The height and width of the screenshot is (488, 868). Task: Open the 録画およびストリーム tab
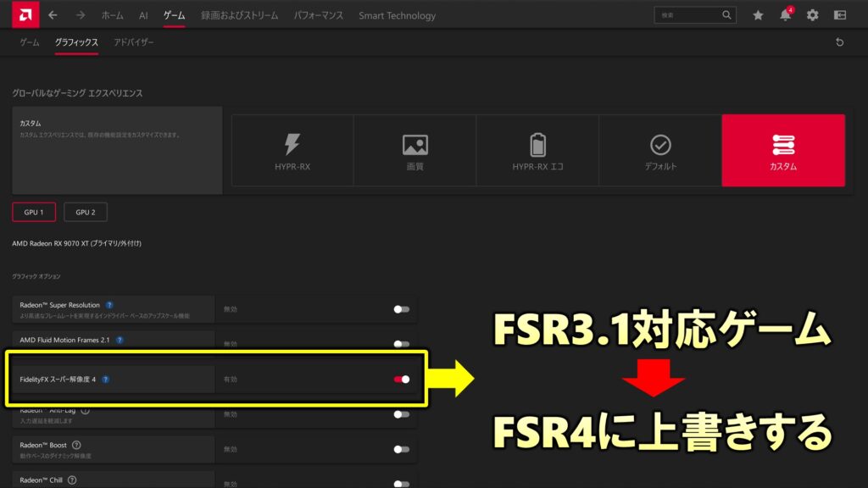click(x=240, y=15)
